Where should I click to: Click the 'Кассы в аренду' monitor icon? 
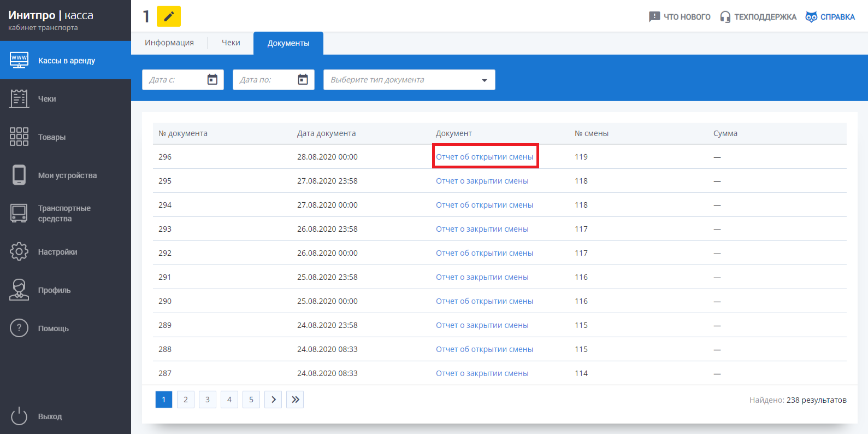19,60
